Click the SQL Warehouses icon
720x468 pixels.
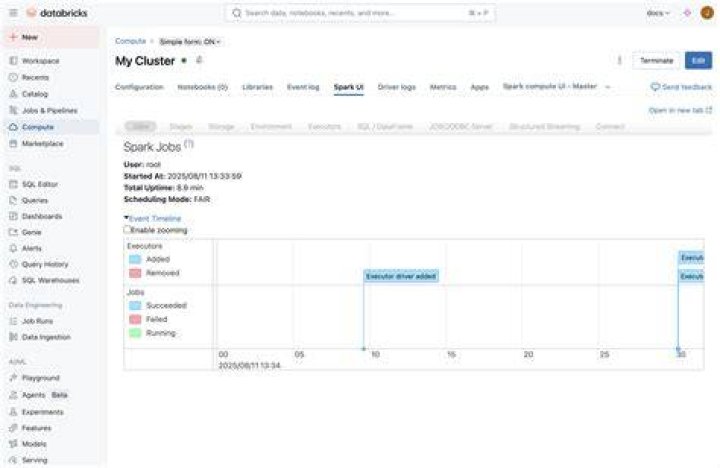coord(13,280)
